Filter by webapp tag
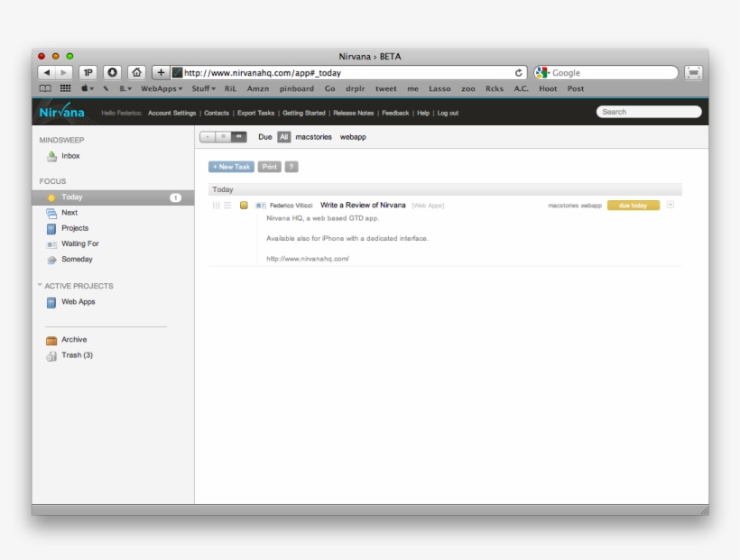This screenshot has height=560, width=740. tap(353, 137)
